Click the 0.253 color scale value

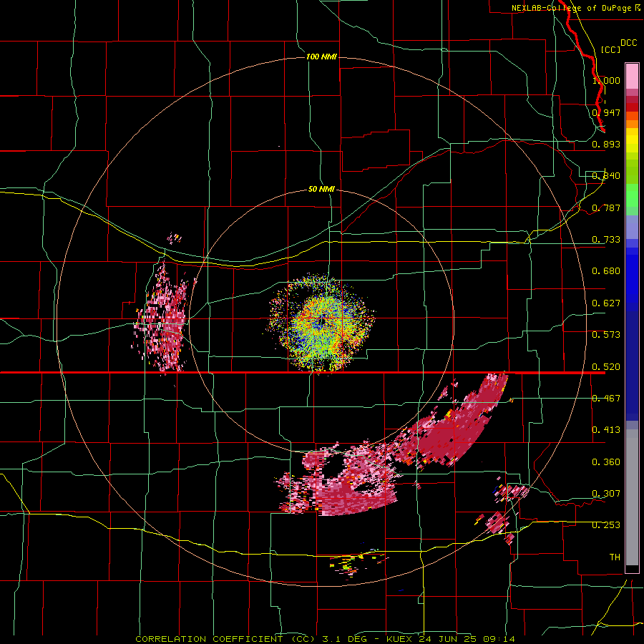click(x=606, y=525)
